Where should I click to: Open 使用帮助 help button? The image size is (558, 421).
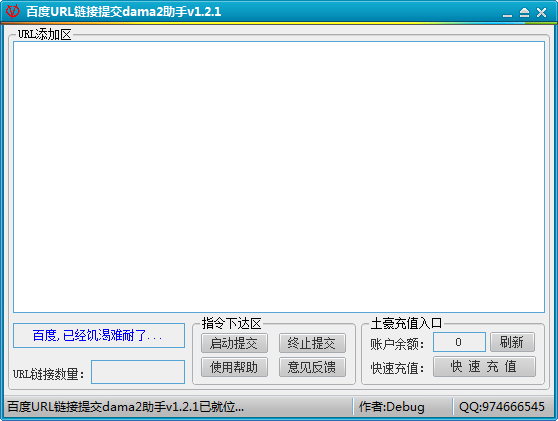234,367
